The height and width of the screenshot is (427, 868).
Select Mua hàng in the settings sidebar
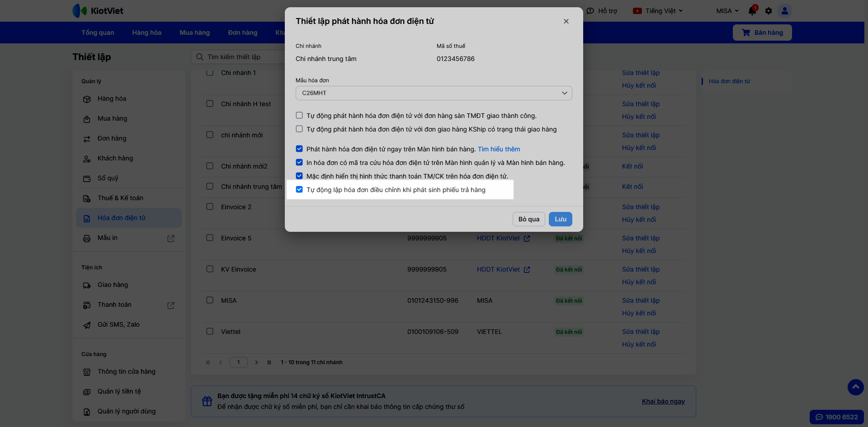point(129,118)
